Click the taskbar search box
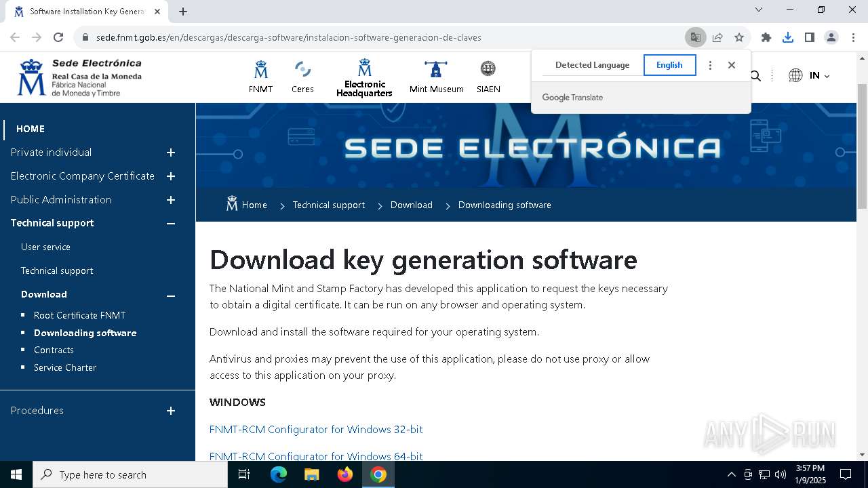Viewport: 868px width, 488px height. pos(130,474)
